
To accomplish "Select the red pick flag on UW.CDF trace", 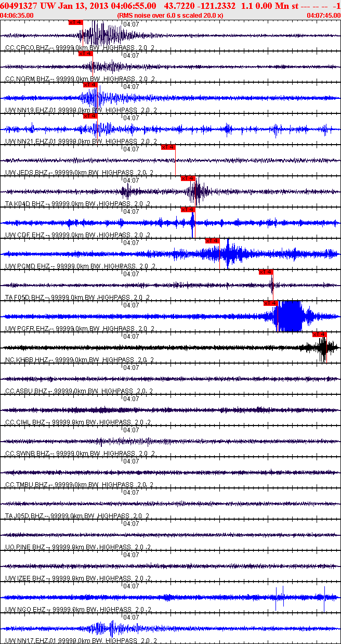I will (x=188, y=210).
